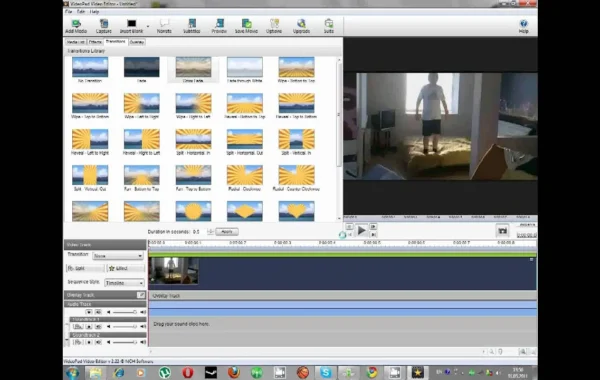This screenshot has height=380, width=600.
Task: Switch to the Effects tab
Action: pyautogui.click(x=95, y=42)
